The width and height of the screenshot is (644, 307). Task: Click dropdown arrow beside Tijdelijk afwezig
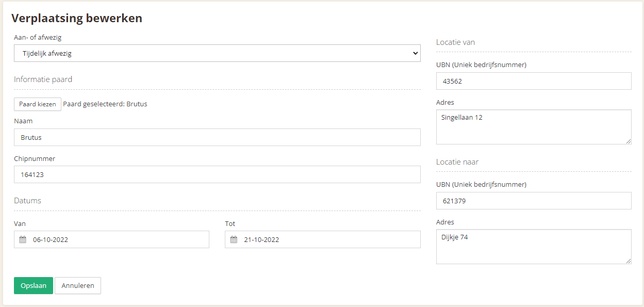(x=416, y=53)
